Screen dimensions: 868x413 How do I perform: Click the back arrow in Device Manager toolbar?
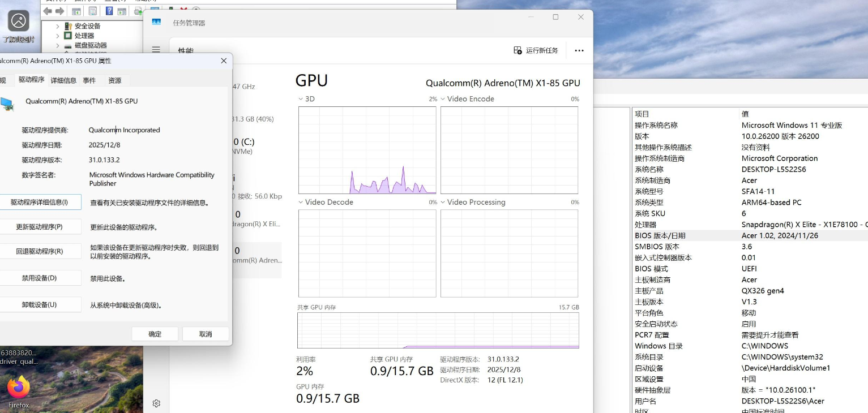(x=48, y=11)
